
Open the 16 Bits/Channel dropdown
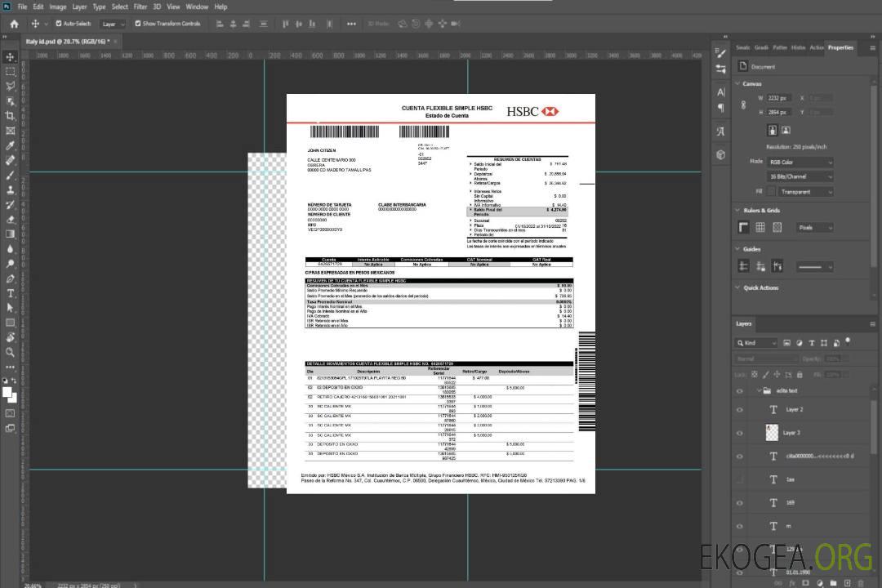coord(800,176)
